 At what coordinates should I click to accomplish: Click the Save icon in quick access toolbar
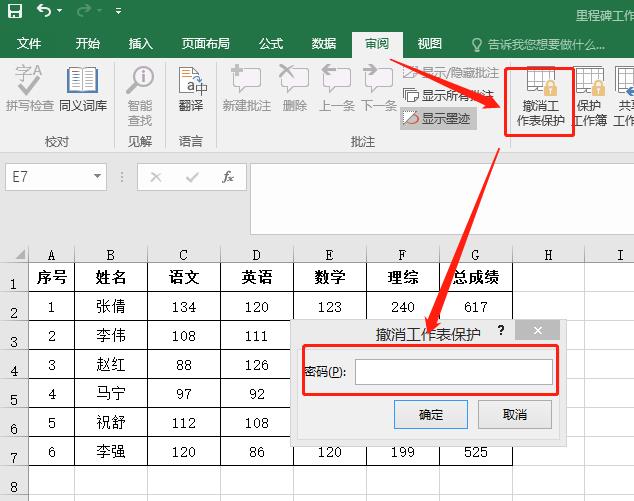point(15,11)
